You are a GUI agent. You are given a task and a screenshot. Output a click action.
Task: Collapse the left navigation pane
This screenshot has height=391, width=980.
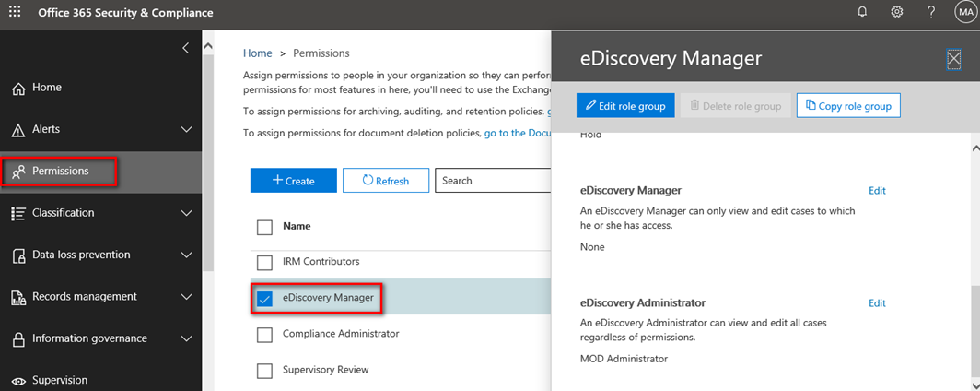tap(186, 48)
